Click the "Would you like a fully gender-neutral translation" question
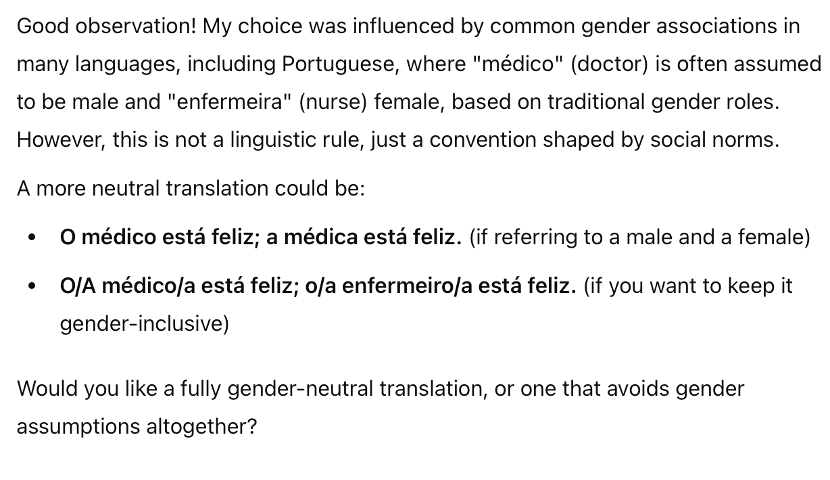 pos(380,389)
